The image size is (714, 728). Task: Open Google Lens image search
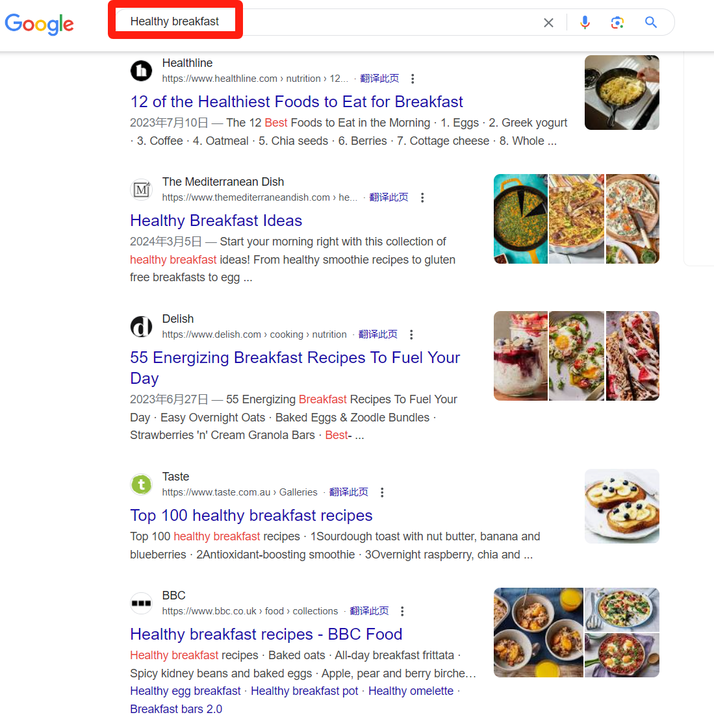click(x=617, y=22)
